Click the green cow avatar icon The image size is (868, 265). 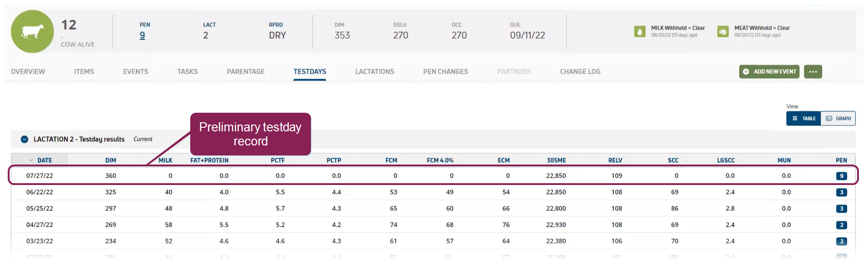click(32, 32)
